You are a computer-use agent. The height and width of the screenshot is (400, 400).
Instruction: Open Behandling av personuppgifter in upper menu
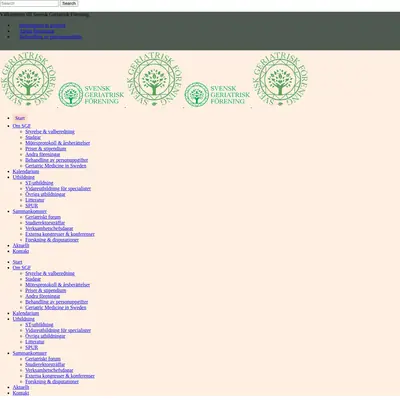click(57, 160)
